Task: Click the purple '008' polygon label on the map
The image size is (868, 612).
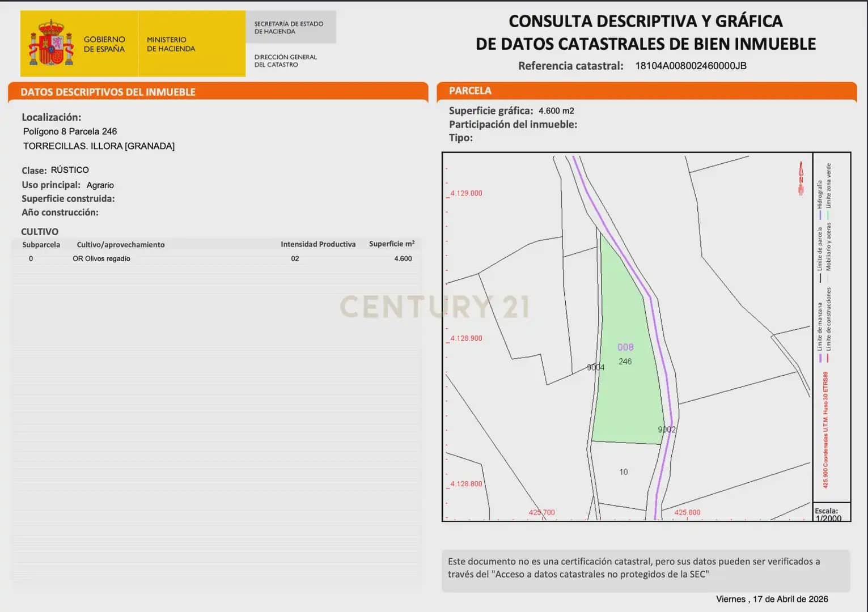Action: (x=625, y=347)
